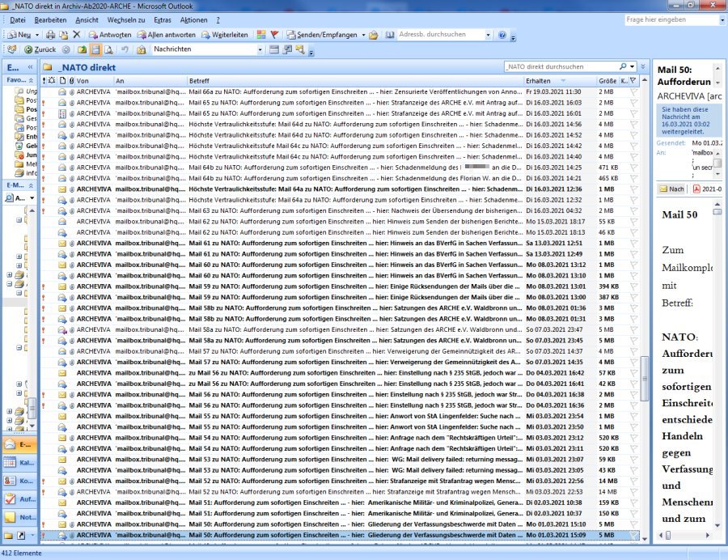Click the message list vertical scrollbar

pyautogui.click(x=645, y=379)
